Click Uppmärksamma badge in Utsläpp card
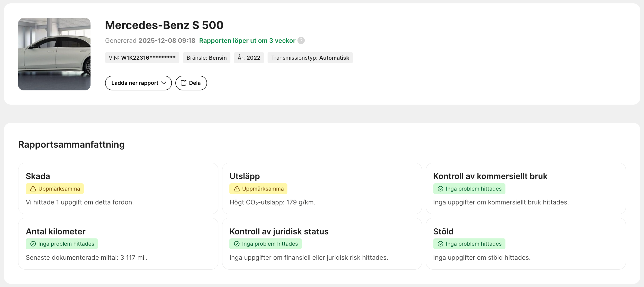 (258, 189)
